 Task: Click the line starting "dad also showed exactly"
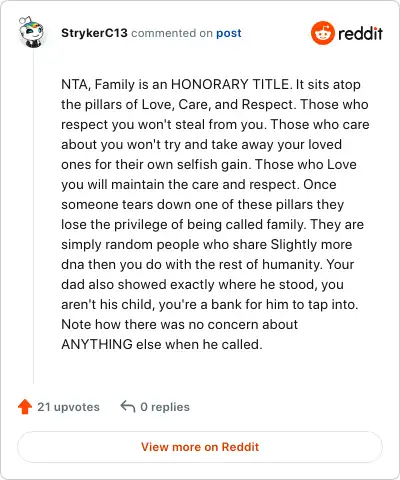202,284
